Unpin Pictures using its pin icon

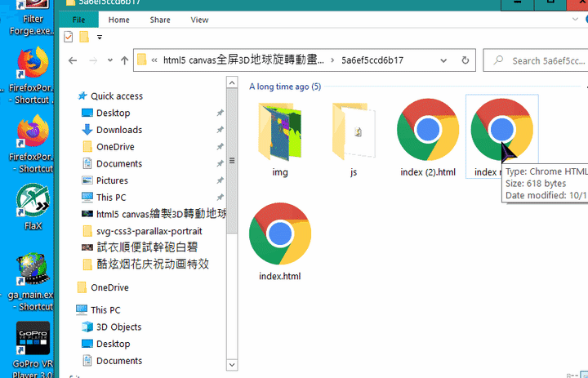point(220,180)
